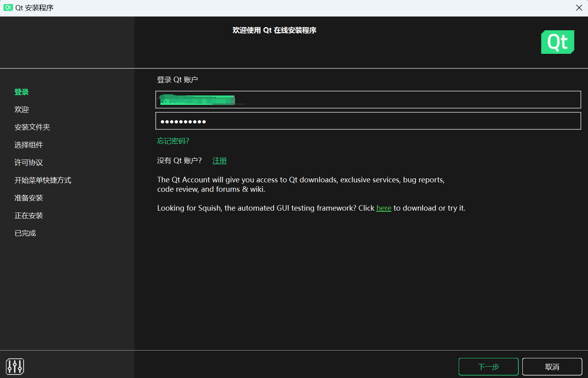Follow the 'here' Squish download link
Viewport: 588px width, 378px height.
(x=384, y=208)
